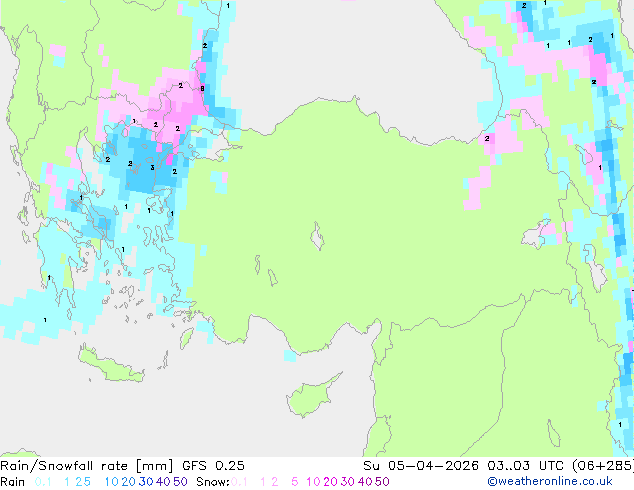Click the "(06+285)" forecast offset text
This screenshot has height=490, width=634.
coord(603,466)
